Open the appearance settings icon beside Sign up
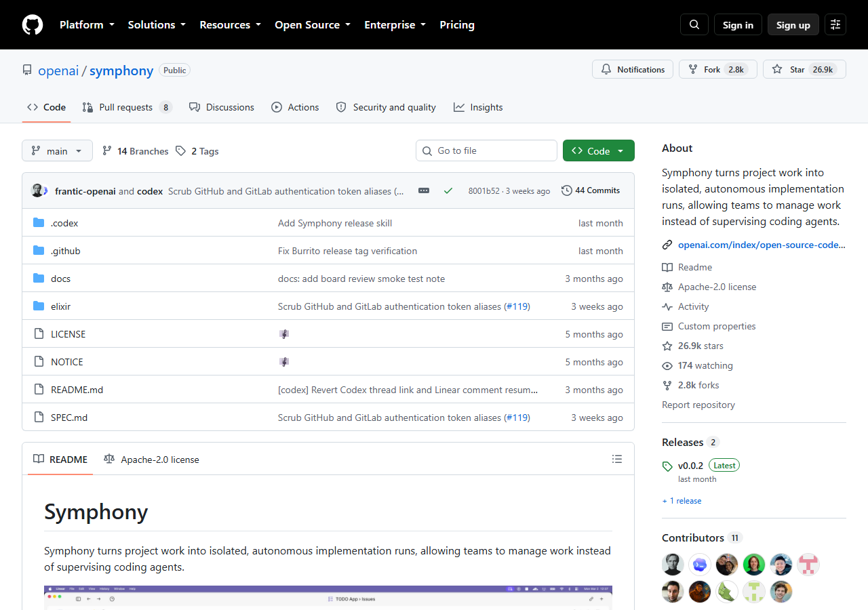This screenshot has height=610, width=868. (835, 25)
